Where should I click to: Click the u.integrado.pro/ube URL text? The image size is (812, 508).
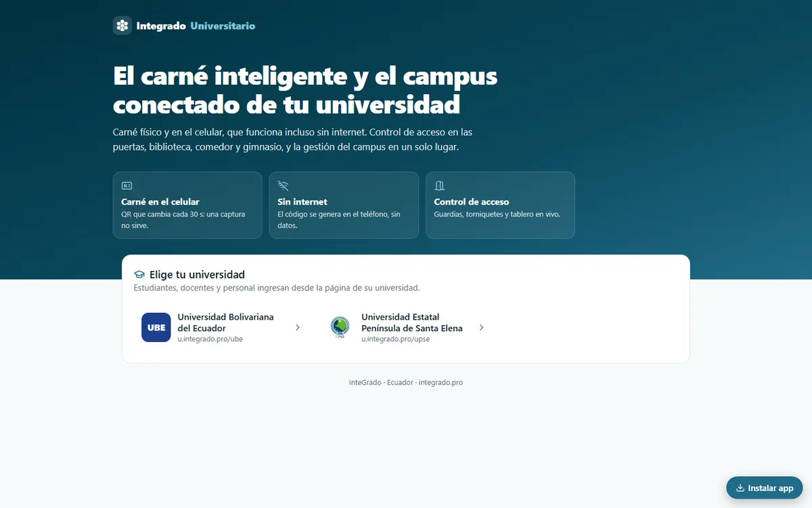(x=210, y=339)
